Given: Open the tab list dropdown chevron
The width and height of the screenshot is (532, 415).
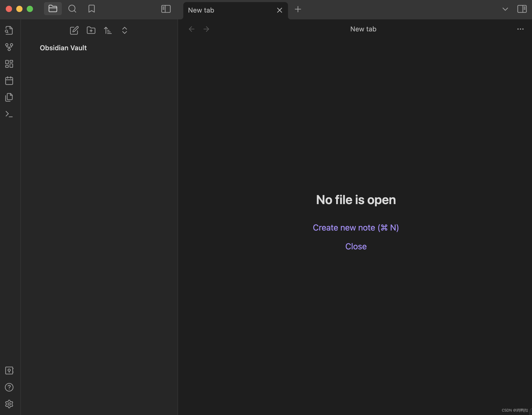Looking at the screenshot, I should coord(505,9).
